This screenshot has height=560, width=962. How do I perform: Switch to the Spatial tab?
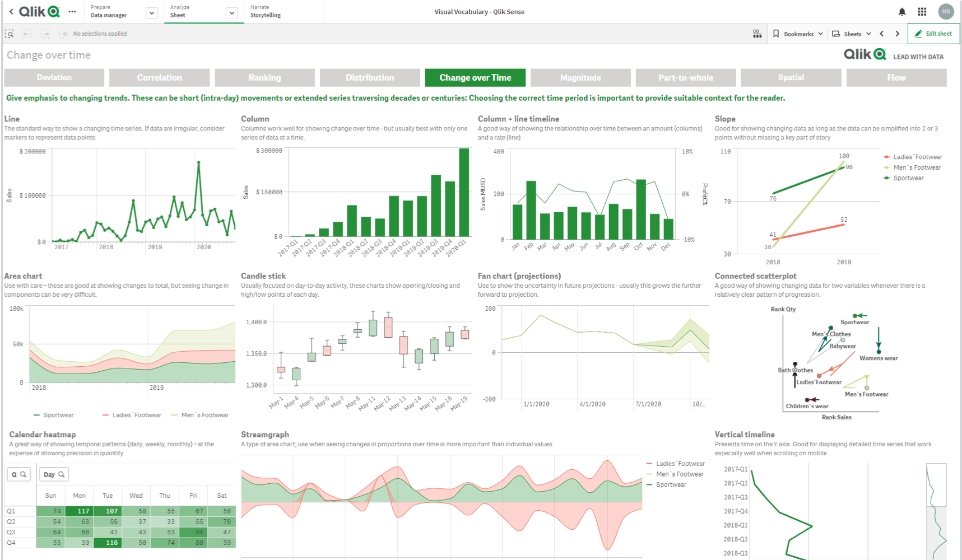[x=791, y=78]
